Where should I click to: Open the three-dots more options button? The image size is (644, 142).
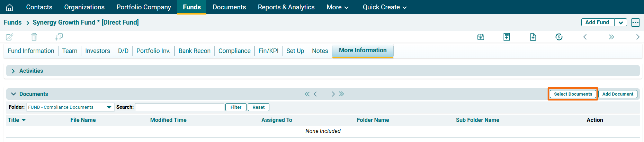click(635, 23)
